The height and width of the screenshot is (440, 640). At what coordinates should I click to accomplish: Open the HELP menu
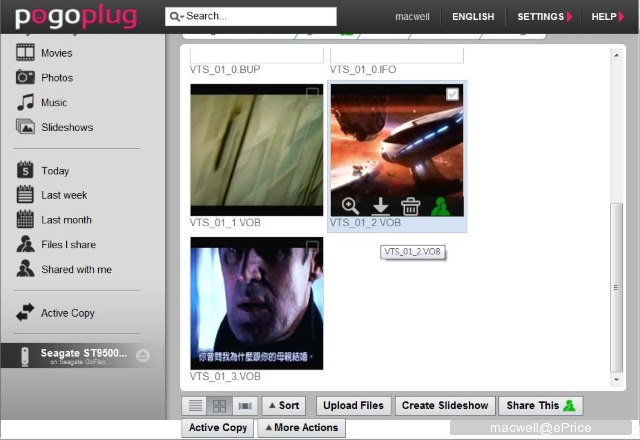tap(607, 17)
